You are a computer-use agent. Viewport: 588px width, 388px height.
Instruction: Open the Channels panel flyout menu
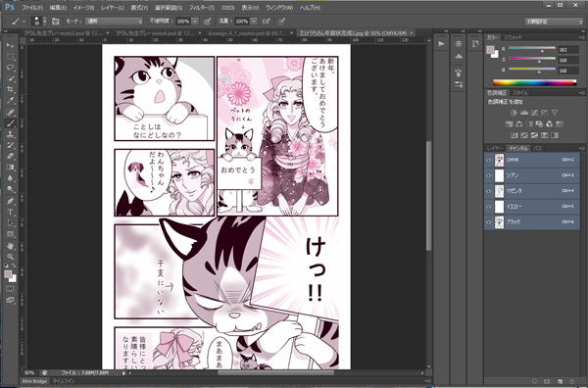click(582, 149)
